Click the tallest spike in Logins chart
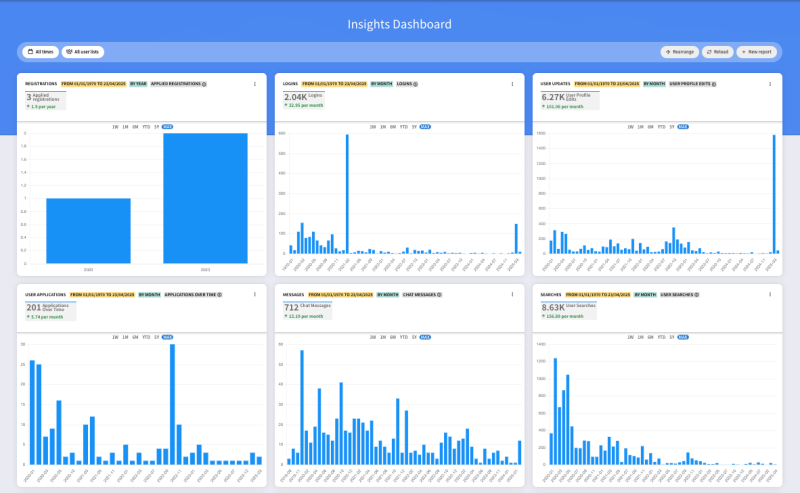Image resolution: width=800 pixels, height=493 pixels. (347, 194)
